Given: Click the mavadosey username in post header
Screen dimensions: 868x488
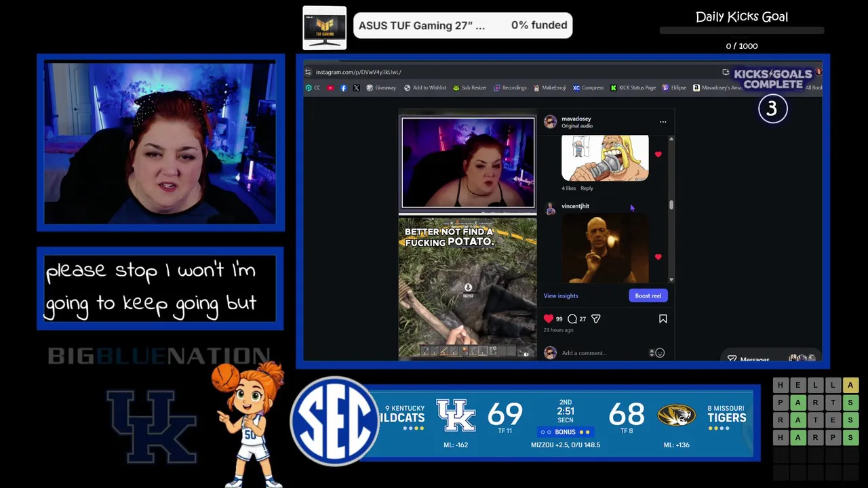Looking at the screenshot, I should 576,119.
